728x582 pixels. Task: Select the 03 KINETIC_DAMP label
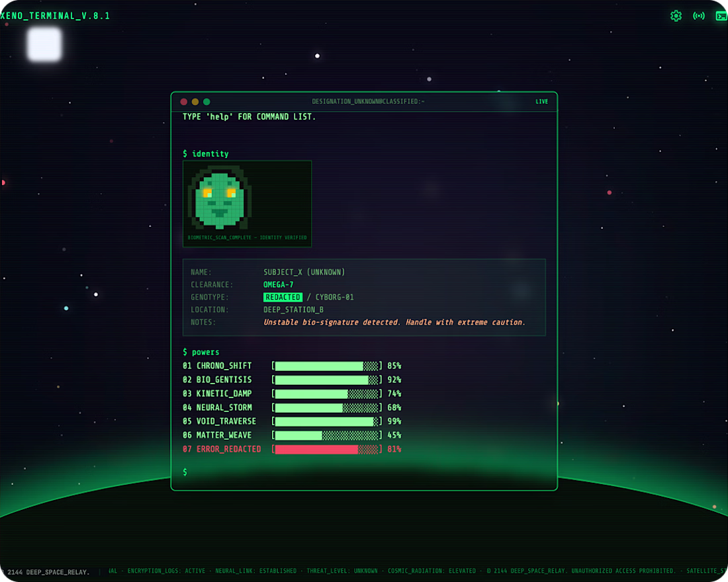pyautogui.click(x=217, y=394)
